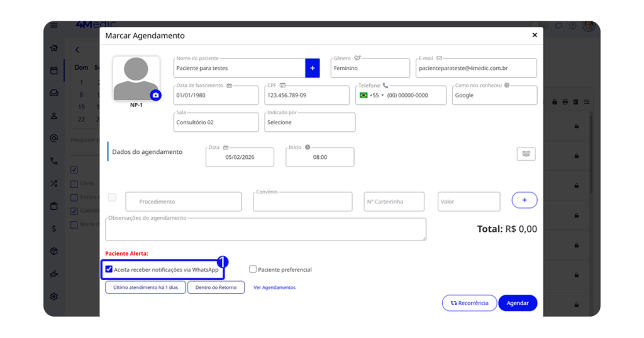Click the Recorrência button

click(x=469, y=303)
